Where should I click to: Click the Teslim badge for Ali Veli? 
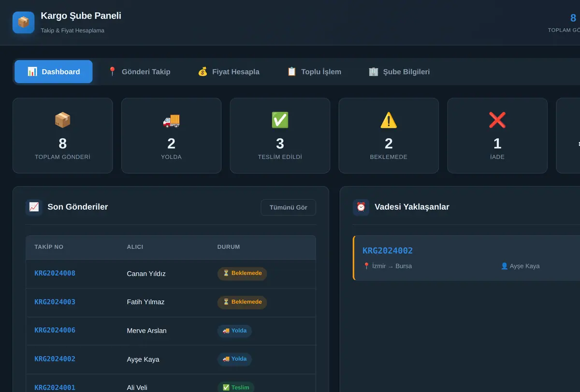(x=236, y=387)
